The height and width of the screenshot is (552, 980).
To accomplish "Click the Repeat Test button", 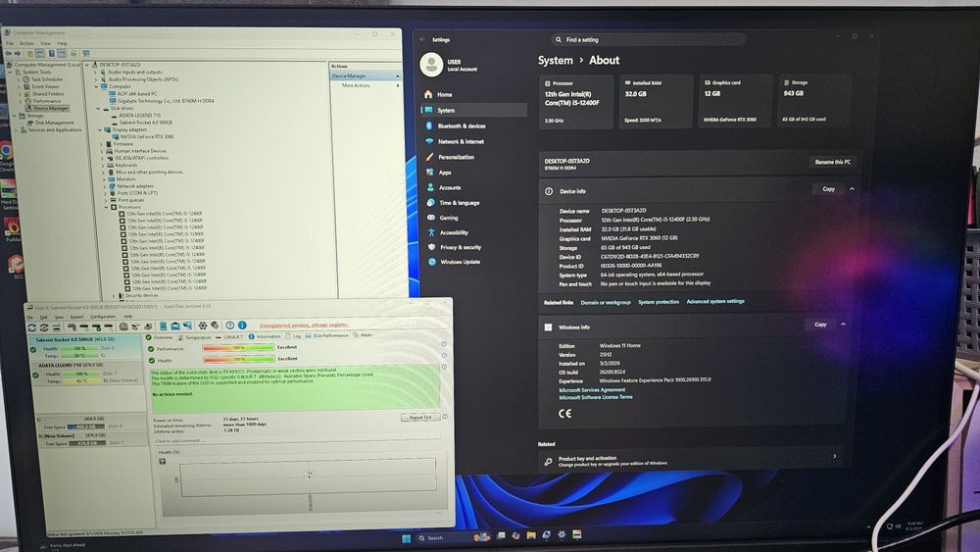I will click(x=420, y=417).
